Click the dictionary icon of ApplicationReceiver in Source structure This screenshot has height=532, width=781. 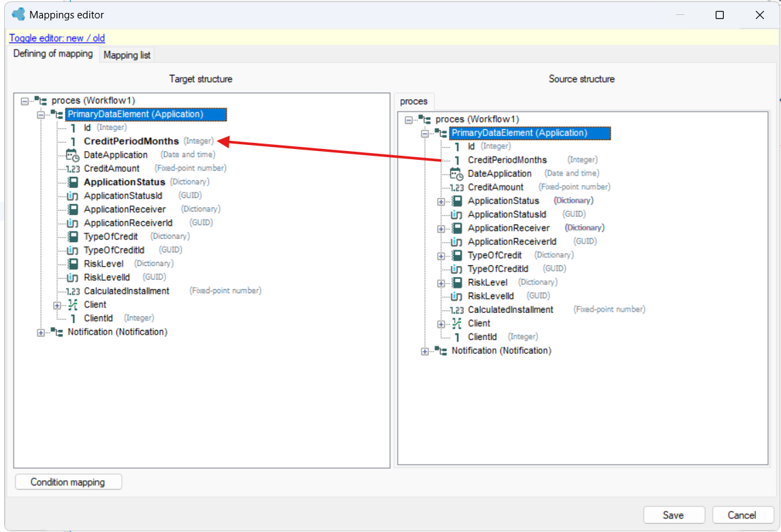coord(457,229)
